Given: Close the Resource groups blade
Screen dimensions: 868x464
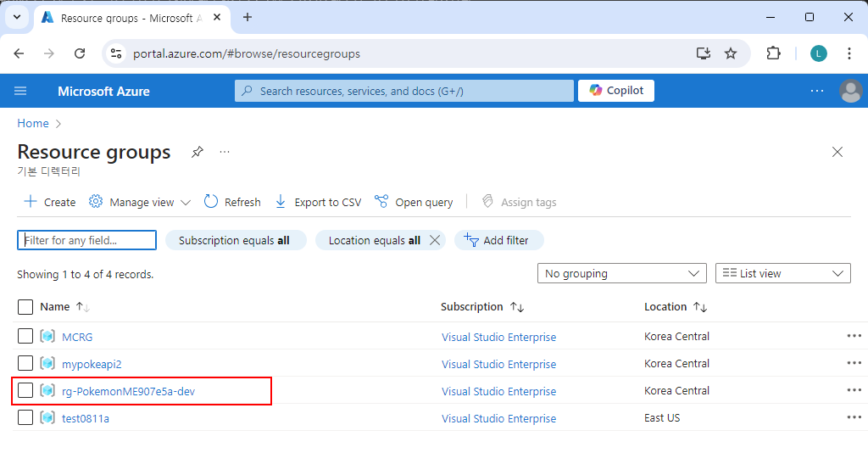Looking at the screenshot, I should click(x=837, y=152).
